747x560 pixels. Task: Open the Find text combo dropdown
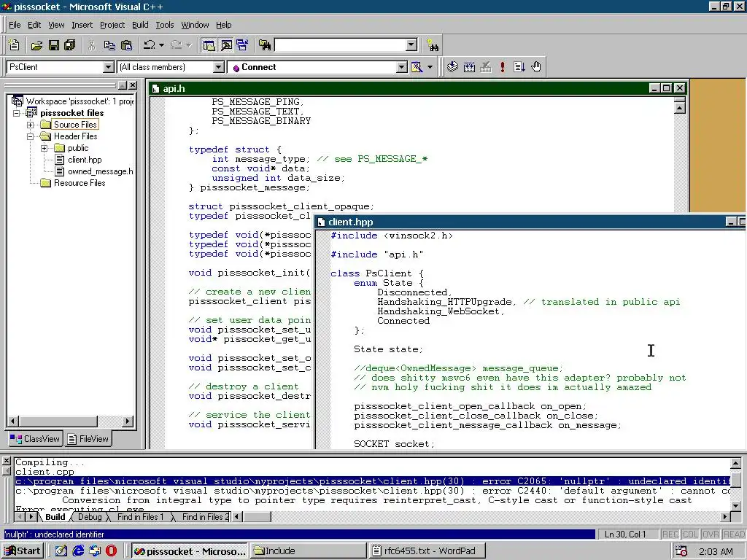pos(411,45)
